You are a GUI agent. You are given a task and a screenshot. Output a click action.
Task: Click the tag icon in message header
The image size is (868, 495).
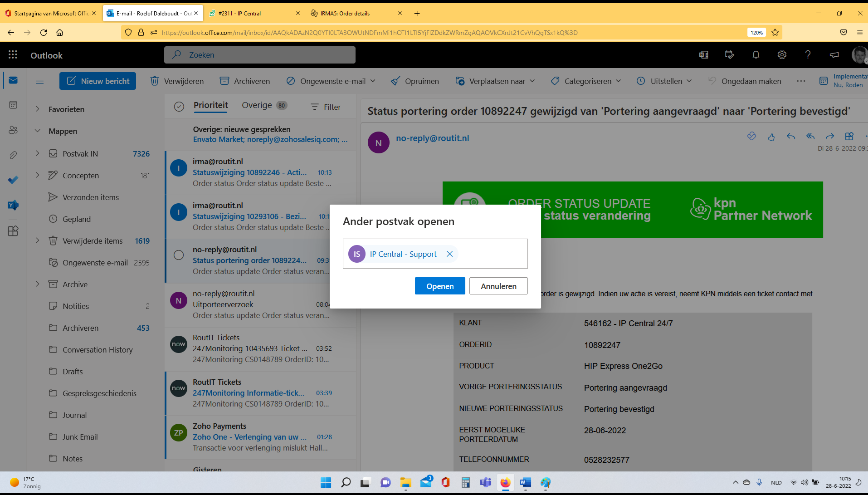click(x=751, y=136)
